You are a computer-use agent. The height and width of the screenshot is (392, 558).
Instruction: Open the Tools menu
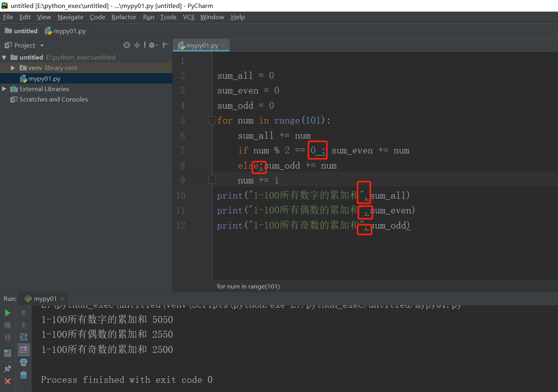point(168,17)
